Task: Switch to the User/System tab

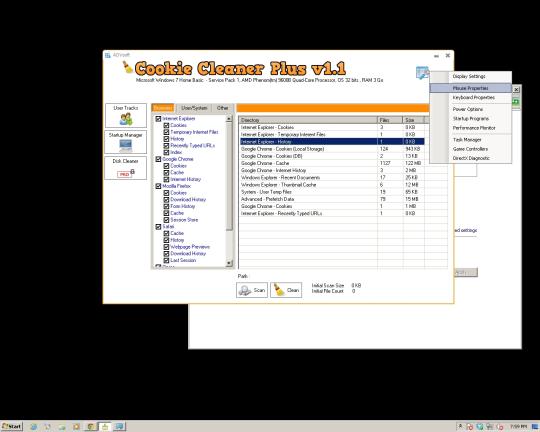Action: pyautogui.click(x=194, y=108)
